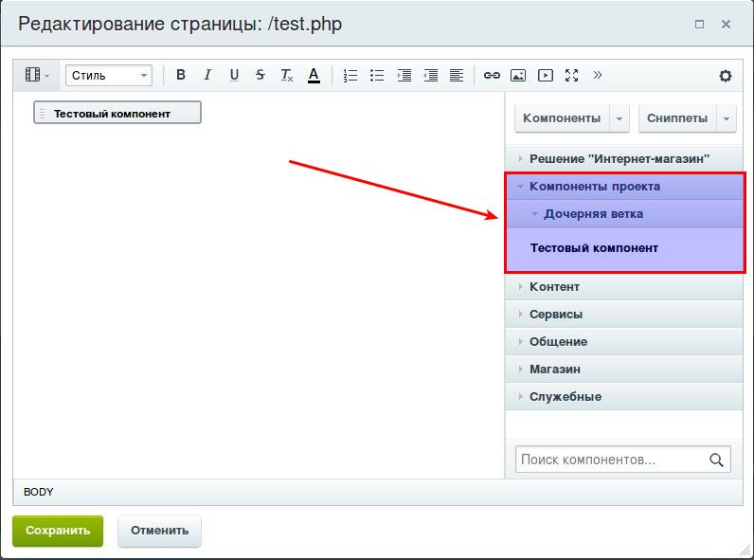The width and height of the screenshot is (754, 560).
Task: Toggle underline formatting
Action: pyautogui.click(x=234, y=75)
